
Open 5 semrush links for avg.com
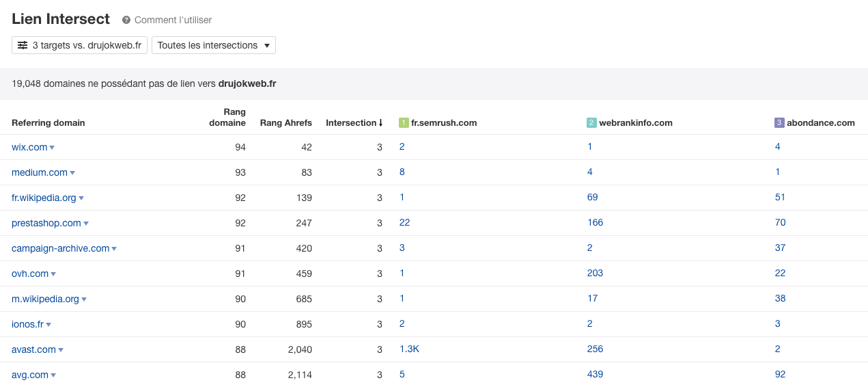(402, 374)
